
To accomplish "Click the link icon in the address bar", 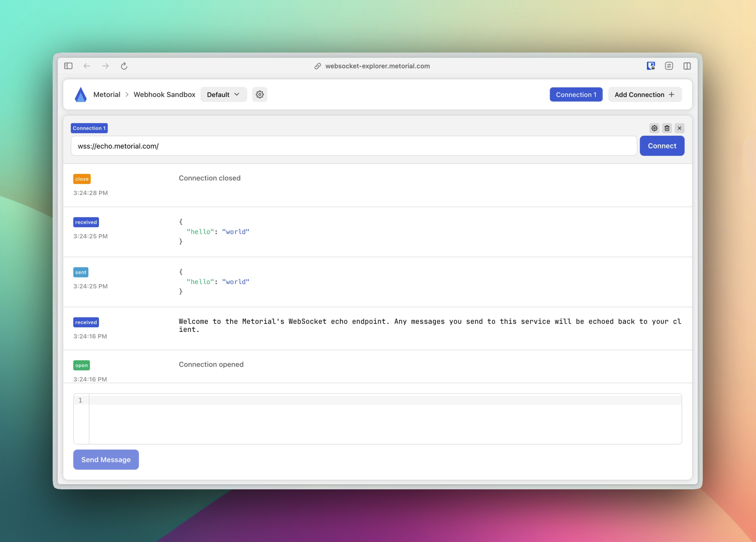I will click(318, 66).
